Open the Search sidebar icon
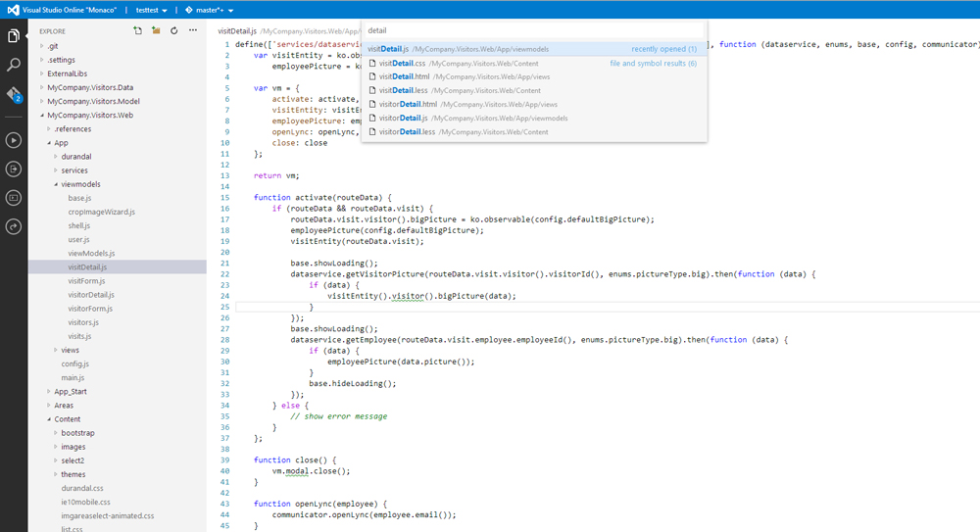Screen dimensions: 980x532 (14, 65)
